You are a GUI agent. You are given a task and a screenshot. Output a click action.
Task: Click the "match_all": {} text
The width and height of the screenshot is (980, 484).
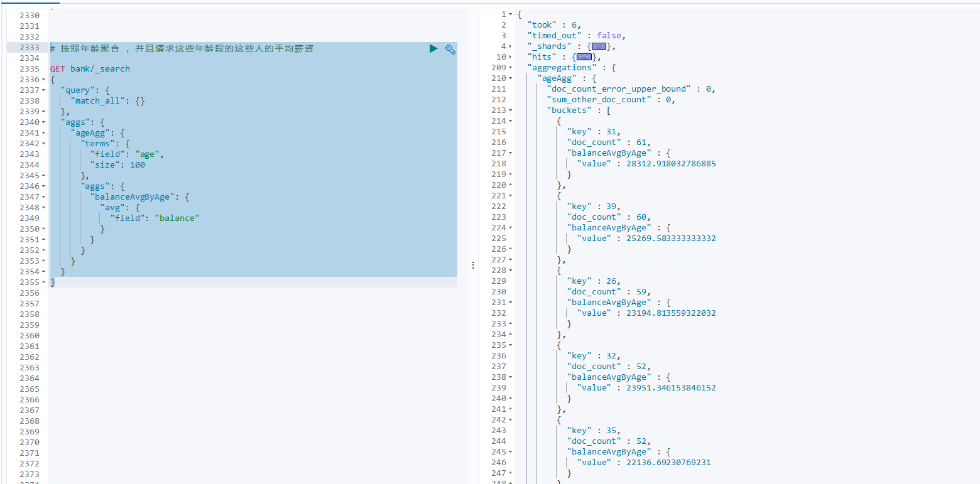(107, 101)
